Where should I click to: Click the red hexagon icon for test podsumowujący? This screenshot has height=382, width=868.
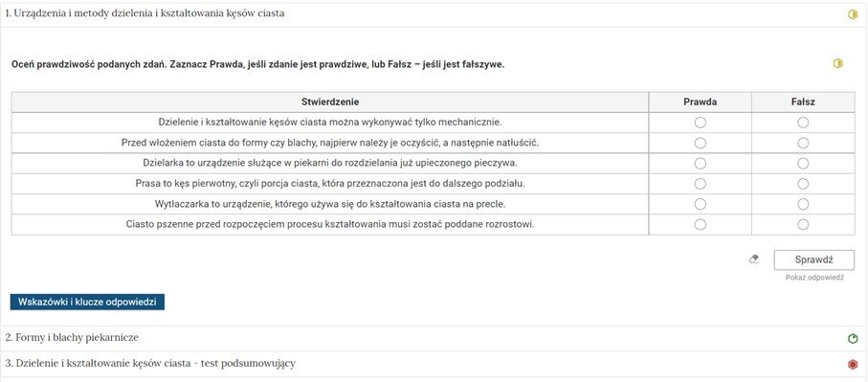pyautogui.click(x=853, y=364)
